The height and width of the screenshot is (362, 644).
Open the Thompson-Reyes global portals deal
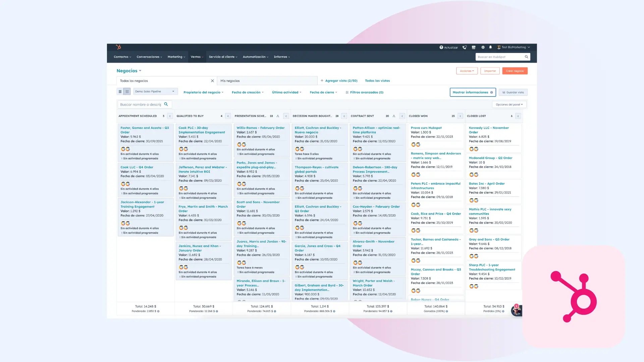tap(317, 169)
